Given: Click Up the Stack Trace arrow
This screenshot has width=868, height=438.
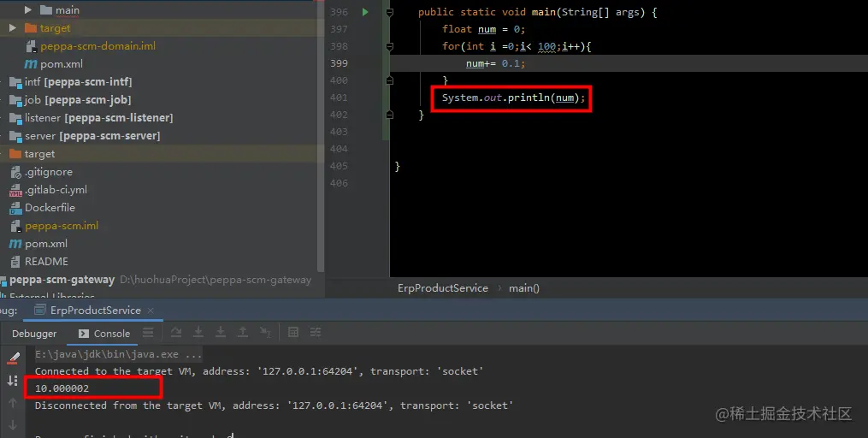Looking at the screenshot, I should (13, 403).
